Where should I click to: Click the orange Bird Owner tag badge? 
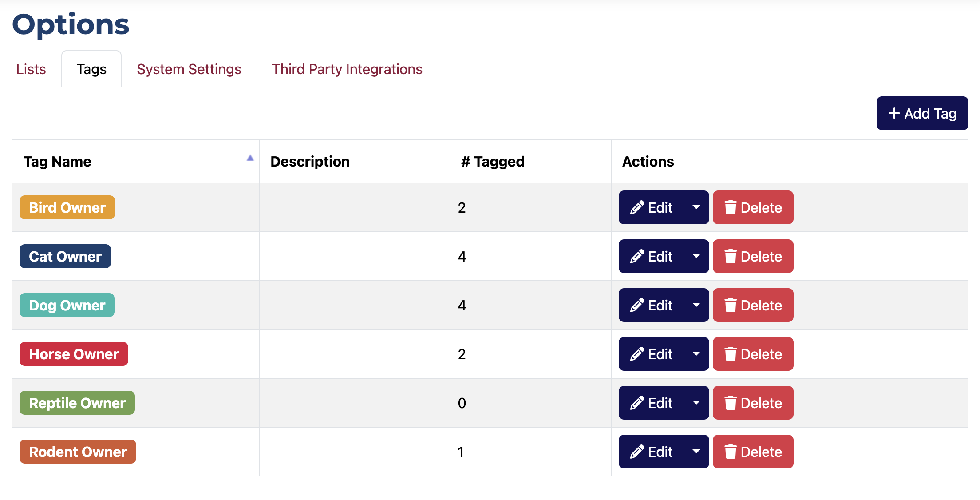click(x=67, y=207)
